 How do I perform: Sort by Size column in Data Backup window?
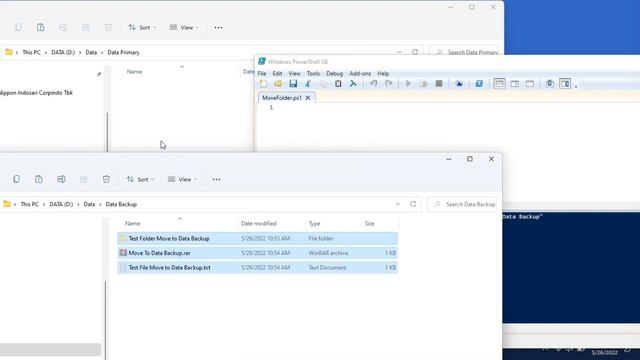[x=370, y=224]
